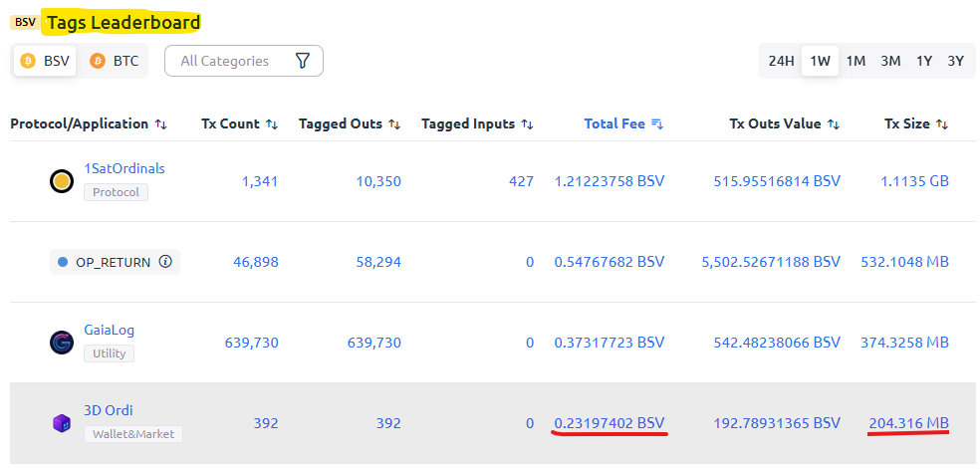Click the Protocol category badge
Screen dimensions: 980x469
(116, 192)
